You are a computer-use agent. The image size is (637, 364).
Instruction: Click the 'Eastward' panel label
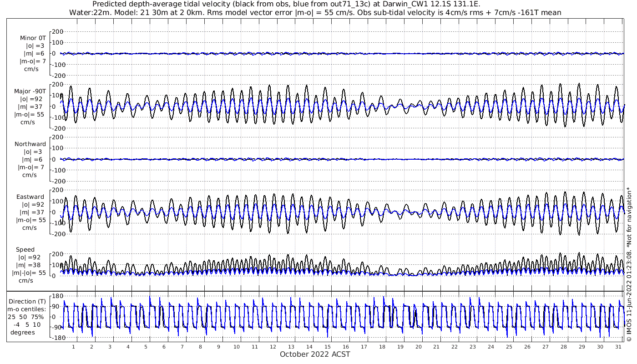(x=31, y=197)
